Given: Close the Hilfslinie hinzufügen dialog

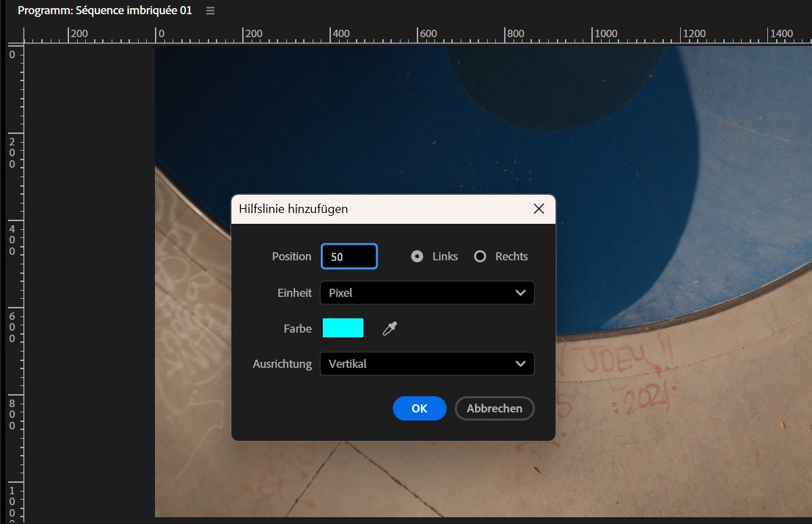Looking at the screenshot, I should pos(539,209).
